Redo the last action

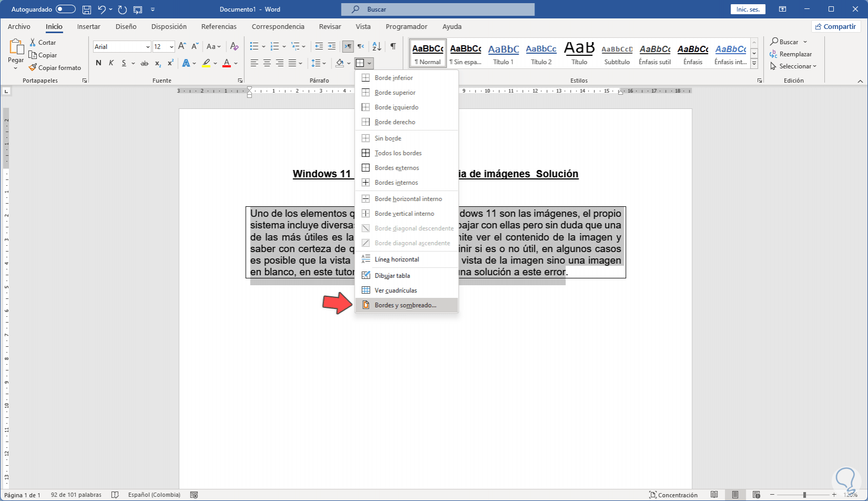pyautogui.click(x=123, y=9)
